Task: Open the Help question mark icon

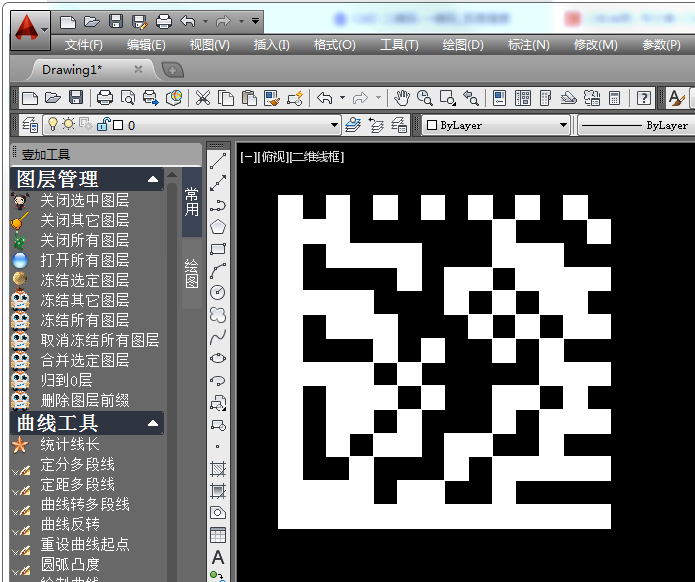Action: point(644,98)
